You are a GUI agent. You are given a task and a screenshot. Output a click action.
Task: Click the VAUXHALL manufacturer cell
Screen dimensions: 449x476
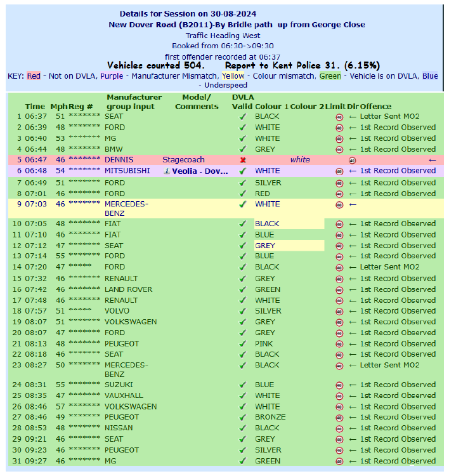pyautogui.click(x=124, y=395)
